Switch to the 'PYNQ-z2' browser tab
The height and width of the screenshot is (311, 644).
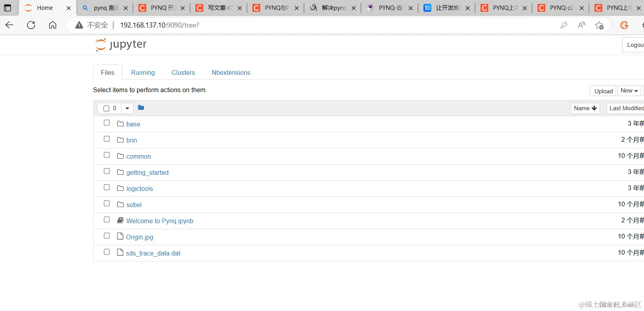561,8
